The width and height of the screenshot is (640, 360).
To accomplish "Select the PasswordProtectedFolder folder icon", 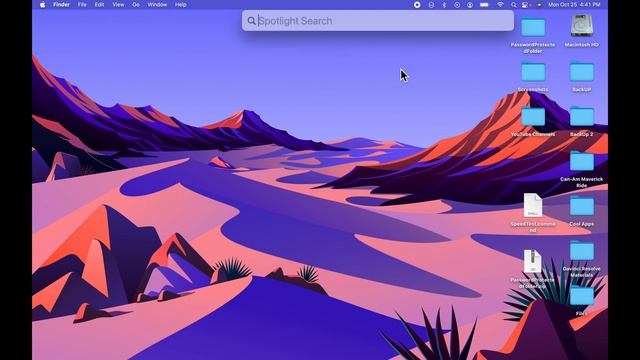I will [x=533, y=27].
